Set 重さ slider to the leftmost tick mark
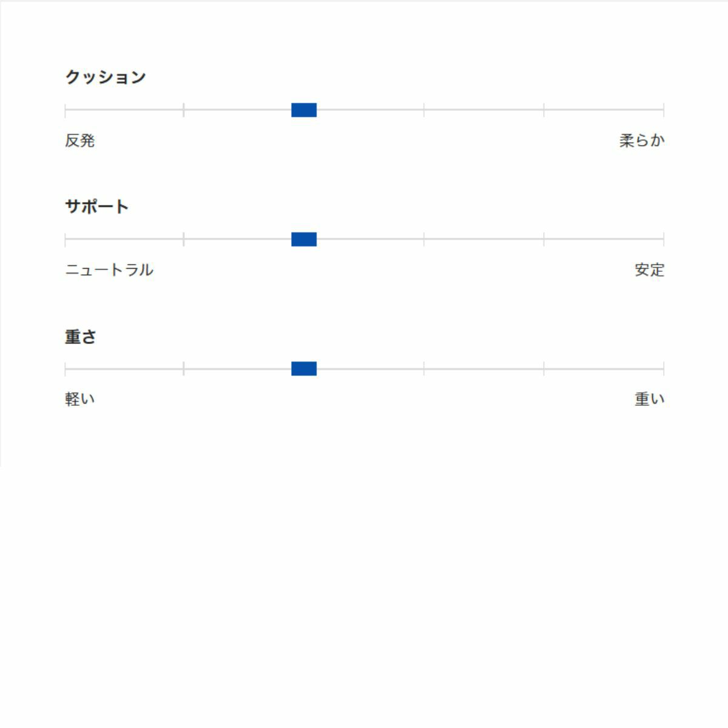728x728 pixels. coord(66,369)
